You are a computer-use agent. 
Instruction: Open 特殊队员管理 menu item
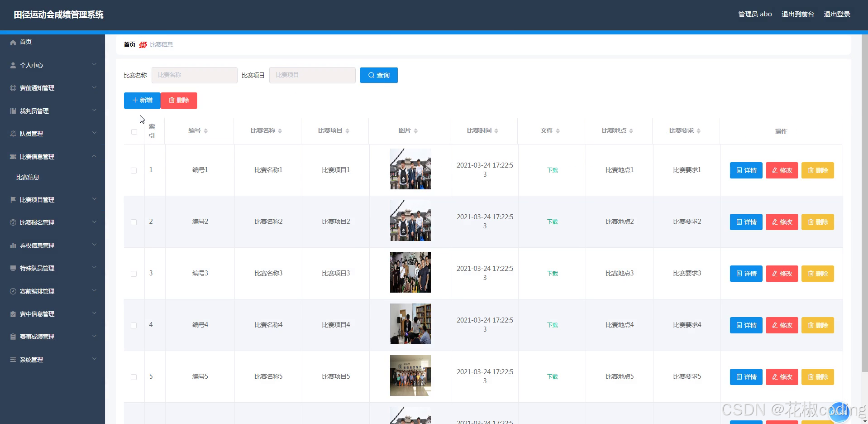pos(52,268)
